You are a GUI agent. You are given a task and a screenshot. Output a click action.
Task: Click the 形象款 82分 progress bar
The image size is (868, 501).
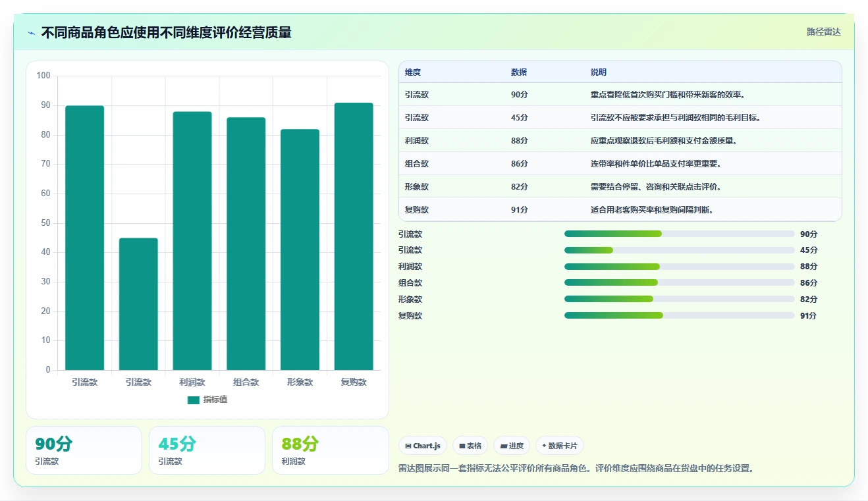tap(679, 299)
